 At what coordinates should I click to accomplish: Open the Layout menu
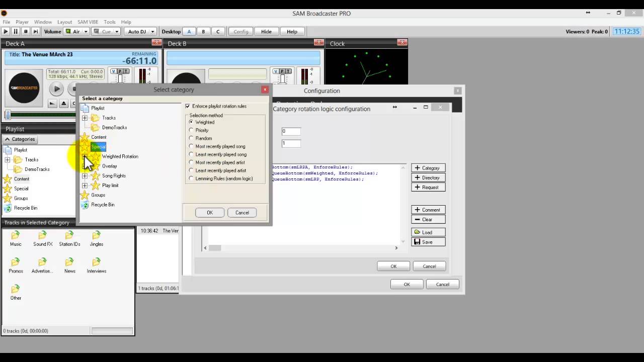pos(64,22)
